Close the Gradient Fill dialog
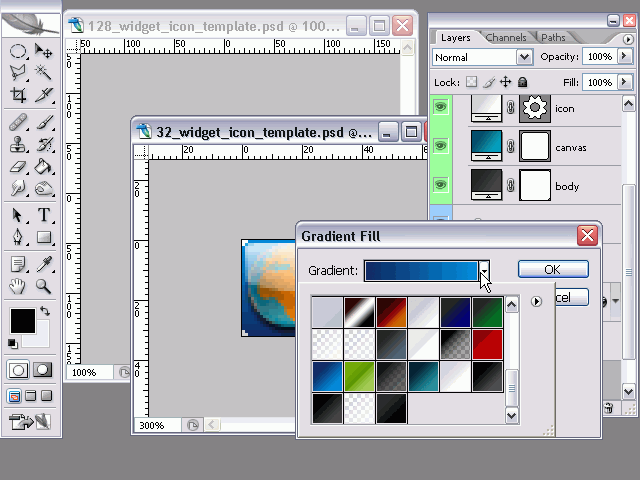Image resolution: width=640 pixels, height=480 pixels. pyautogui.click(x=587, y=236)
